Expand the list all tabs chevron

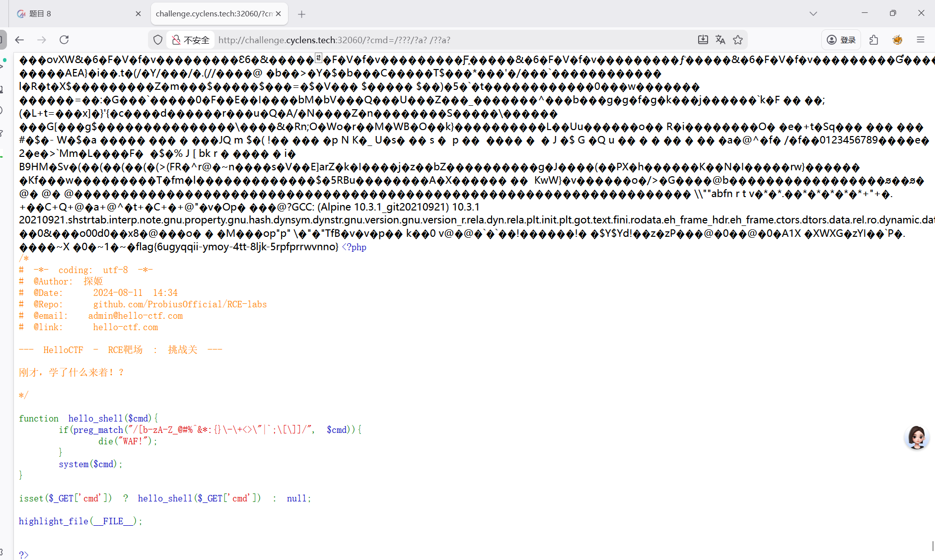(813, 13)
